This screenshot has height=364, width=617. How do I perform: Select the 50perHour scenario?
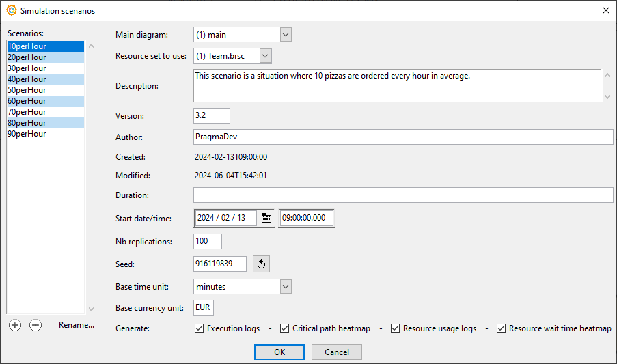point(27,90)
